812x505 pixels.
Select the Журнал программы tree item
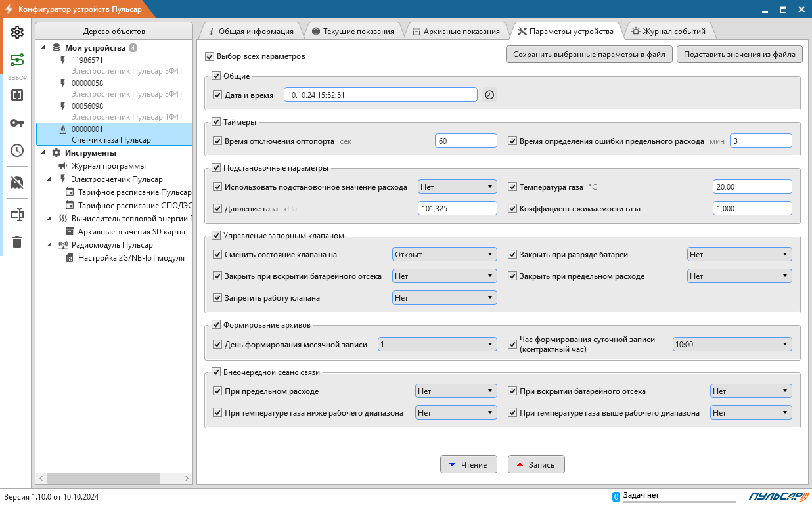coord(108,166)
